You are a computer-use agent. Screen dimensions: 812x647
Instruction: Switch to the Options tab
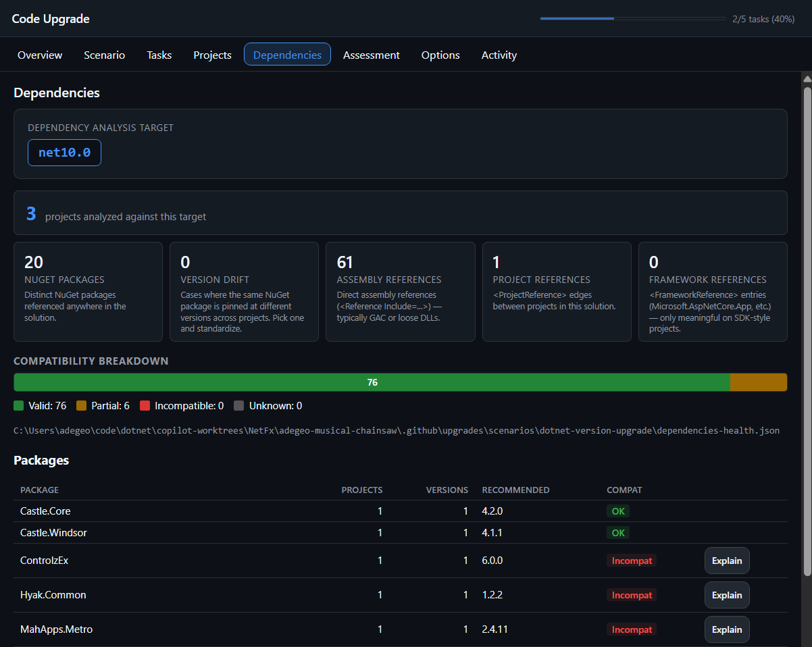tap(440, 55)
